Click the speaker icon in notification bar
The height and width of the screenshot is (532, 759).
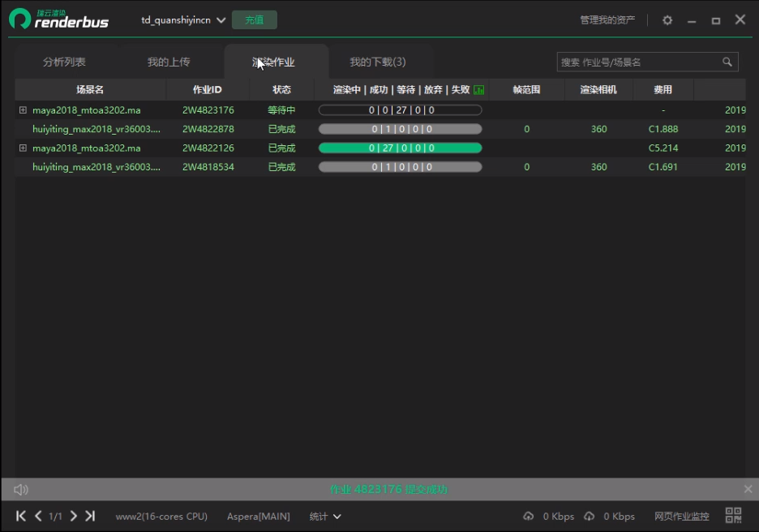[x=21, y=489]
